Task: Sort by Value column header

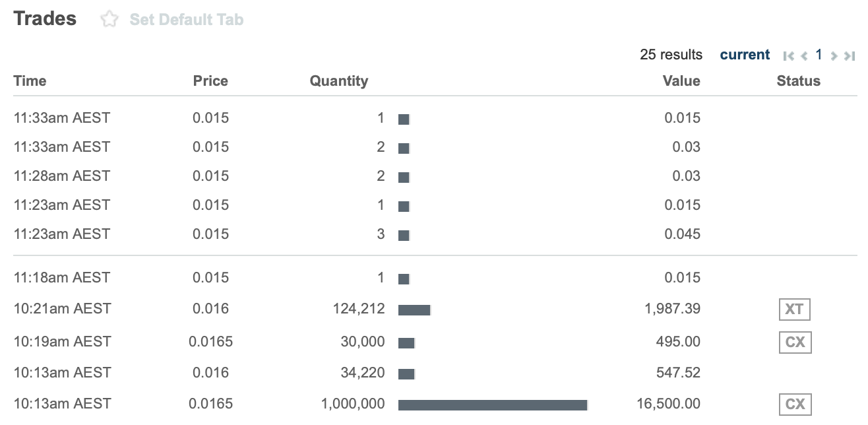Action: click(x=681, y=81)
